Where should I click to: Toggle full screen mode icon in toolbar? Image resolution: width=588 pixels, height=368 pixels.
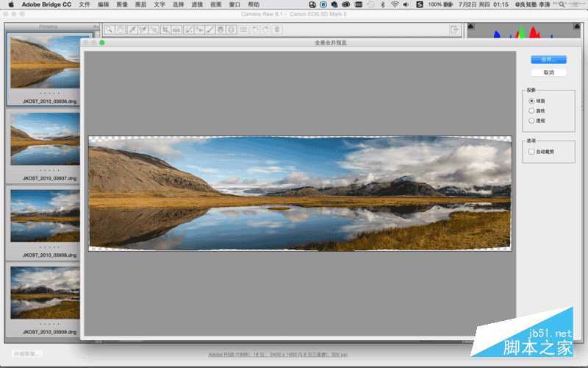[454, 29]
